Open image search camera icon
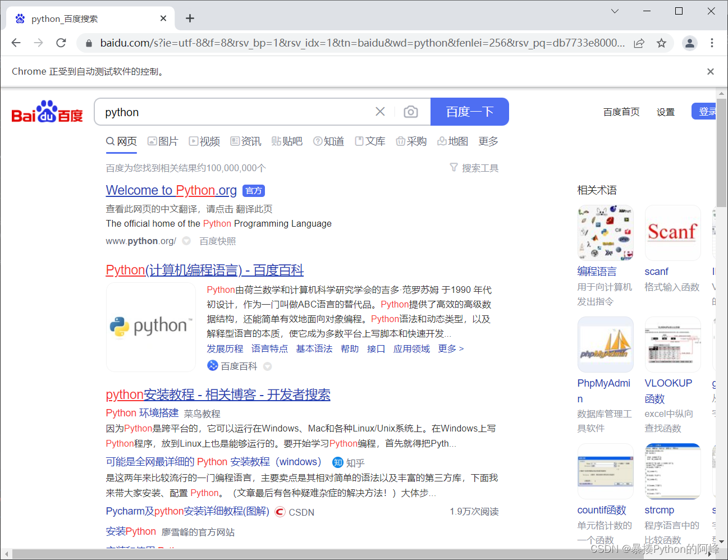 pos(411,112)
